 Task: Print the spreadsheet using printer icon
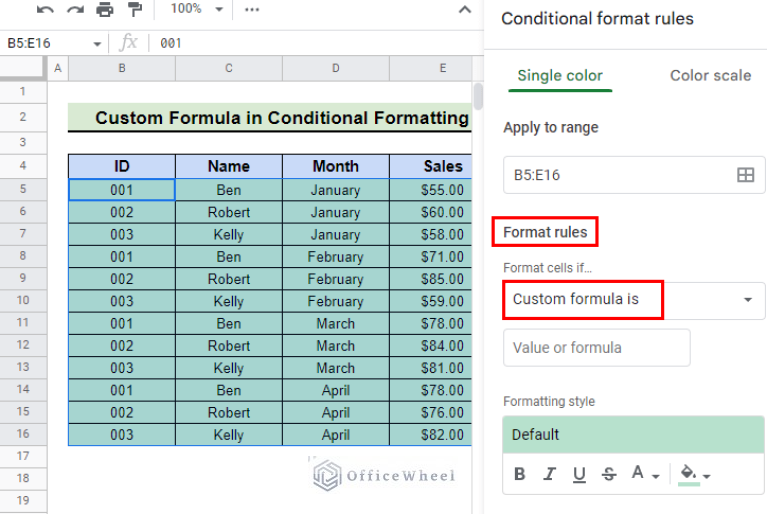click(x=105, y=10)
